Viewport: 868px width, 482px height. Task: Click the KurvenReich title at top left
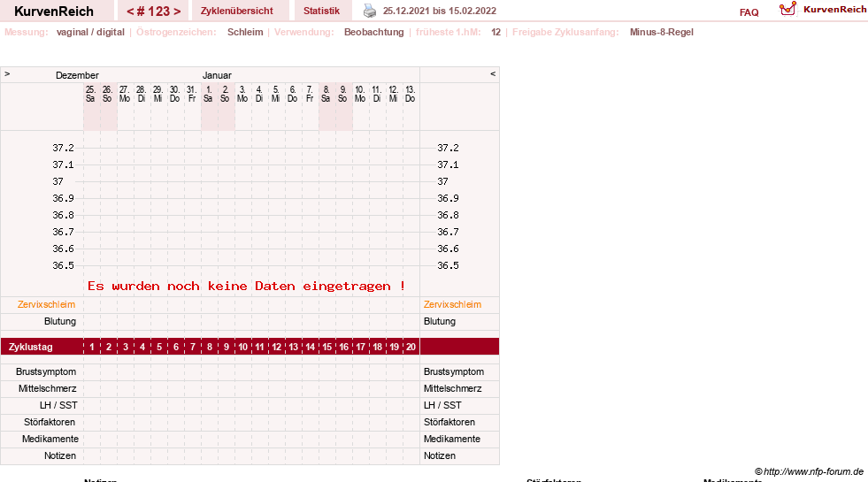[x=54, y=11]
